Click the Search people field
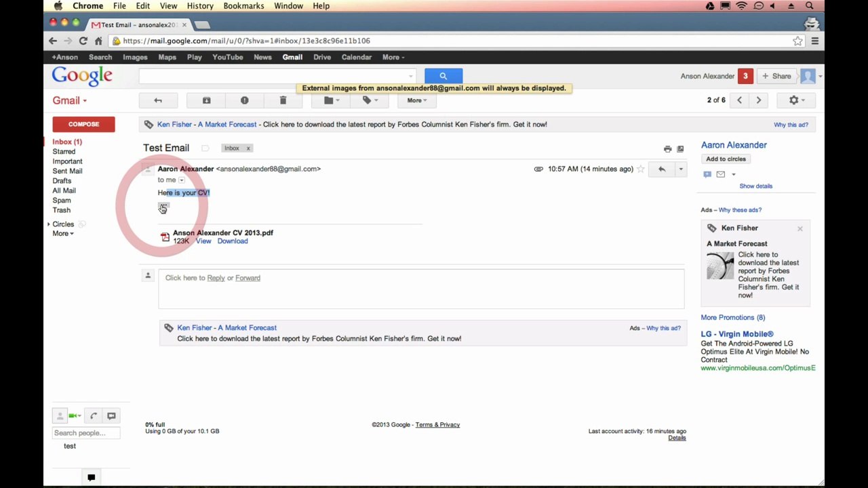868x488 pixels. click(86, 433)
